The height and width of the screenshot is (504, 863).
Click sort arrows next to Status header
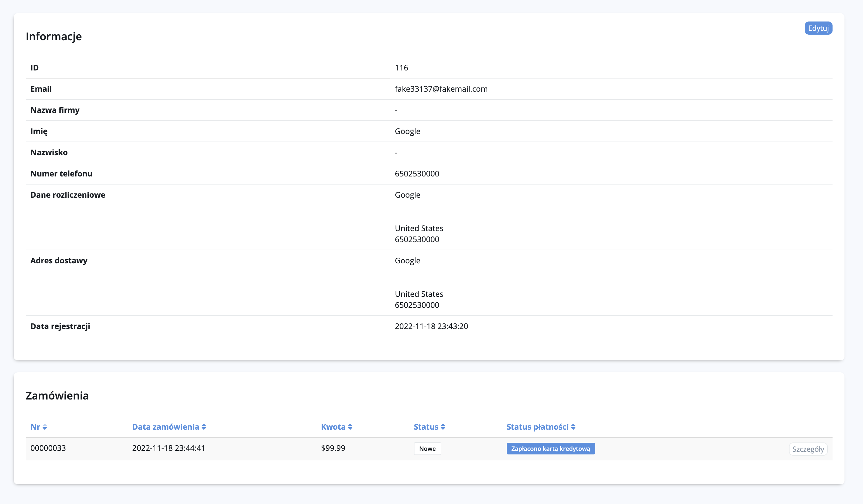[x=443, y=427]
